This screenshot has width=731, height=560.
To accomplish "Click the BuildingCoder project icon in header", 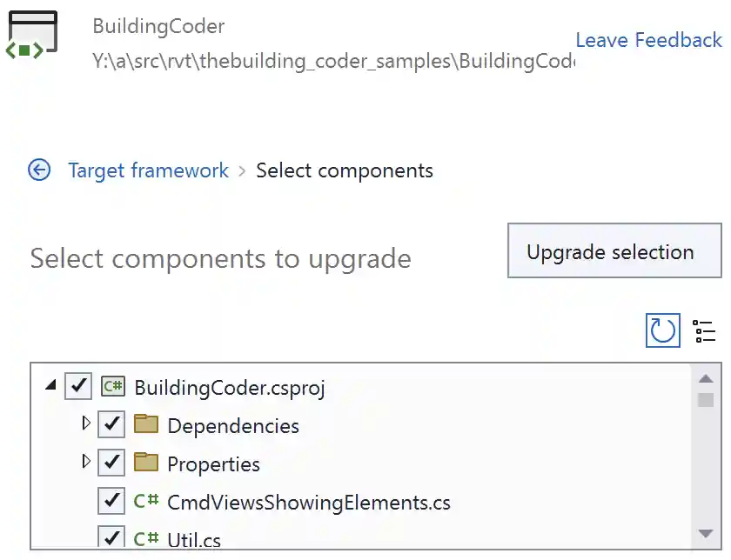I will pos(31,35).
